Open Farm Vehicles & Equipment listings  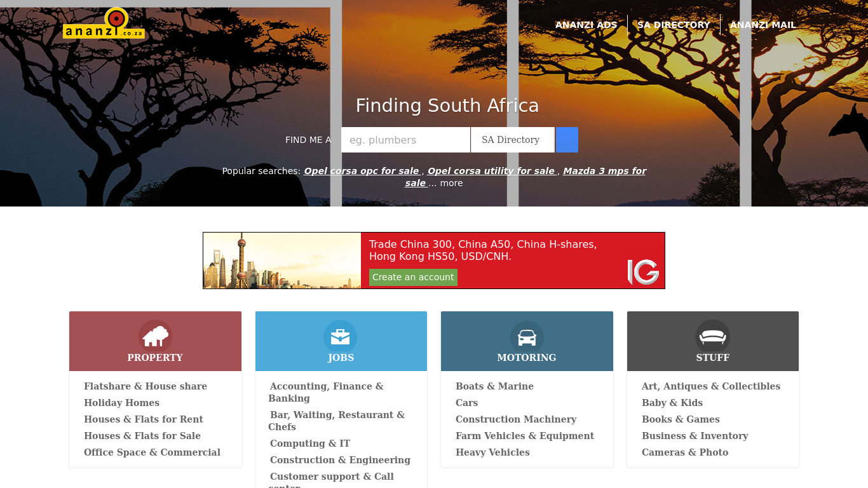point(525,436)
